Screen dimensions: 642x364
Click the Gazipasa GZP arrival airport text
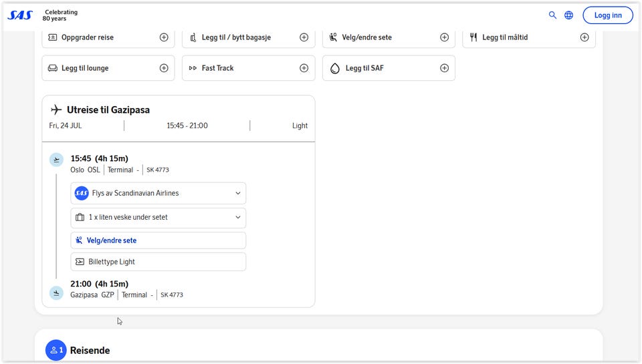point(92,295)
